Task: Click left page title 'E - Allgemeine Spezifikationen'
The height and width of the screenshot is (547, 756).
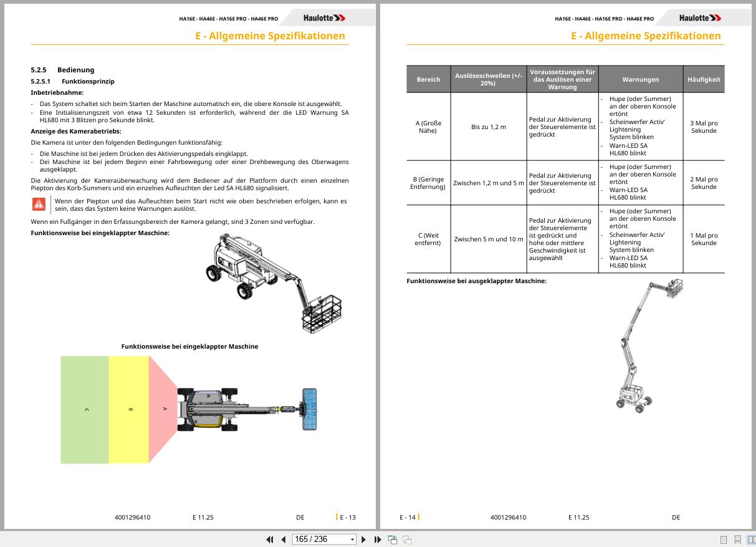Action: point(270,36)
